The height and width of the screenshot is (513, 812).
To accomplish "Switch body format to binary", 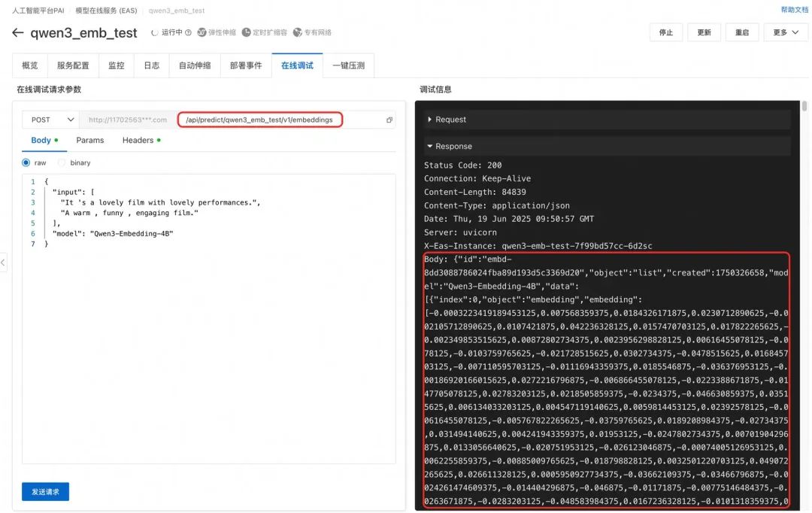I will pyautogui.click(x=62, y=162).
